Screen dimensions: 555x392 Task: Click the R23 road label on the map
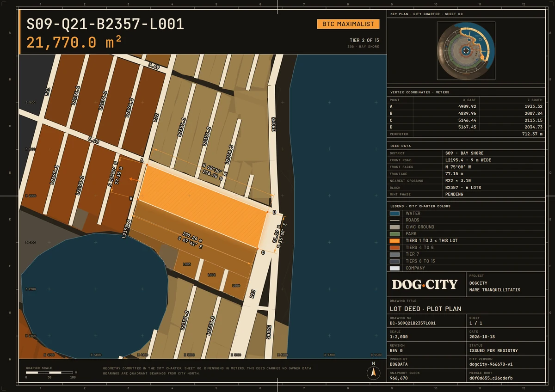253,294
